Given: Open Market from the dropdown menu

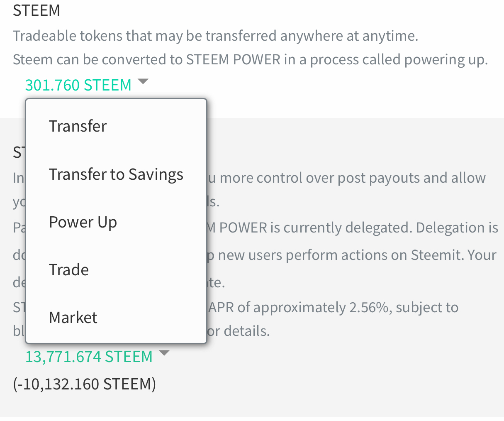Looking at the screenshot, I should click(73, 318).
